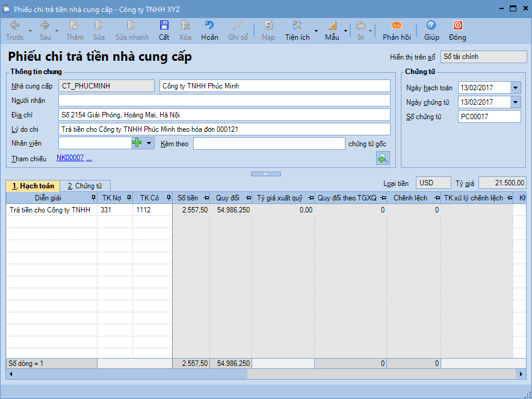Pin the Diễn giải column
The width and height of the screenshot is (532, 399).
[94, 198]
